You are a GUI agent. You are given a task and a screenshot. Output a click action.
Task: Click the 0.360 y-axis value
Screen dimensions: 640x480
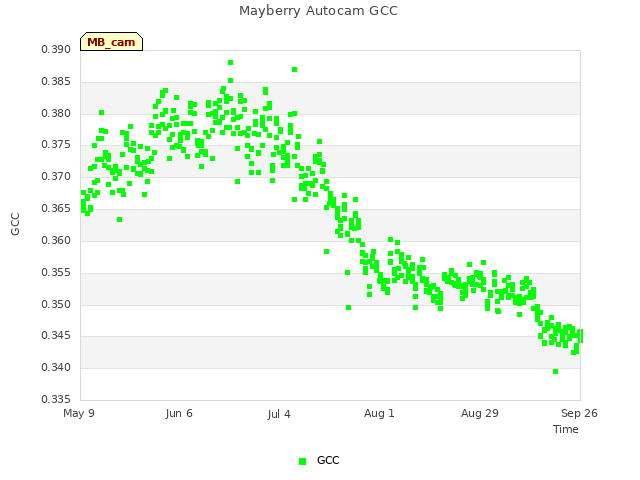click(x=56, y=240)
